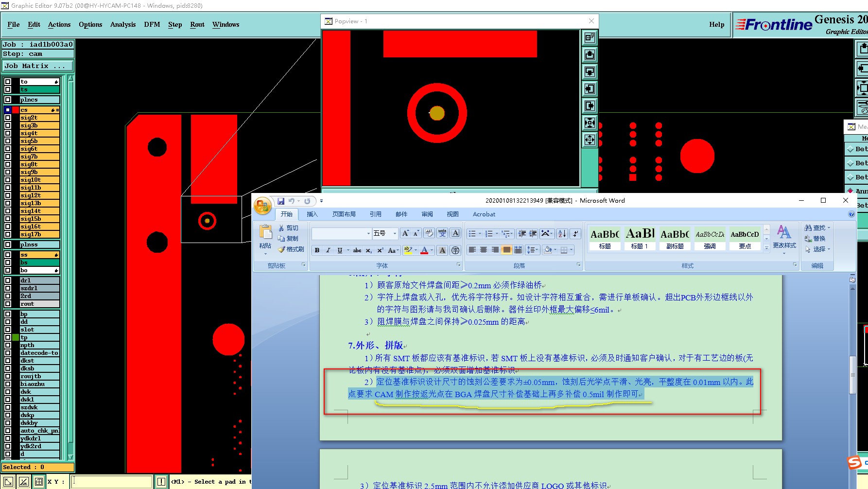Align the paragraph left

click(x=472, y=250)
